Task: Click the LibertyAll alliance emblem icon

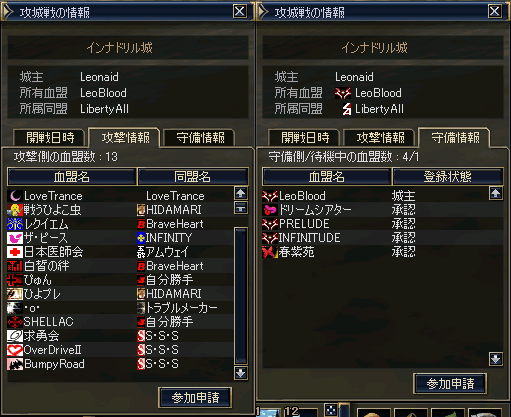Action: [x=347, y=109]
